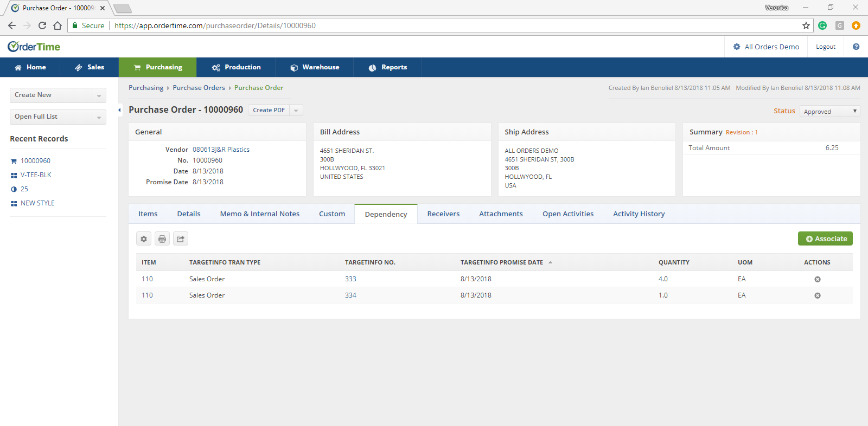Screen dimensions: 868x426
Task: Open the help question mark icon
Action: click(x=856, y=47)
